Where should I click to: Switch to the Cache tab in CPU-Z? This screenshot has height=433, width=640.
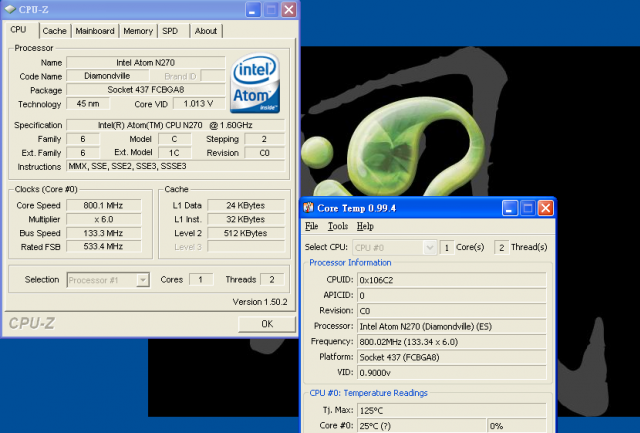[54, 31]
